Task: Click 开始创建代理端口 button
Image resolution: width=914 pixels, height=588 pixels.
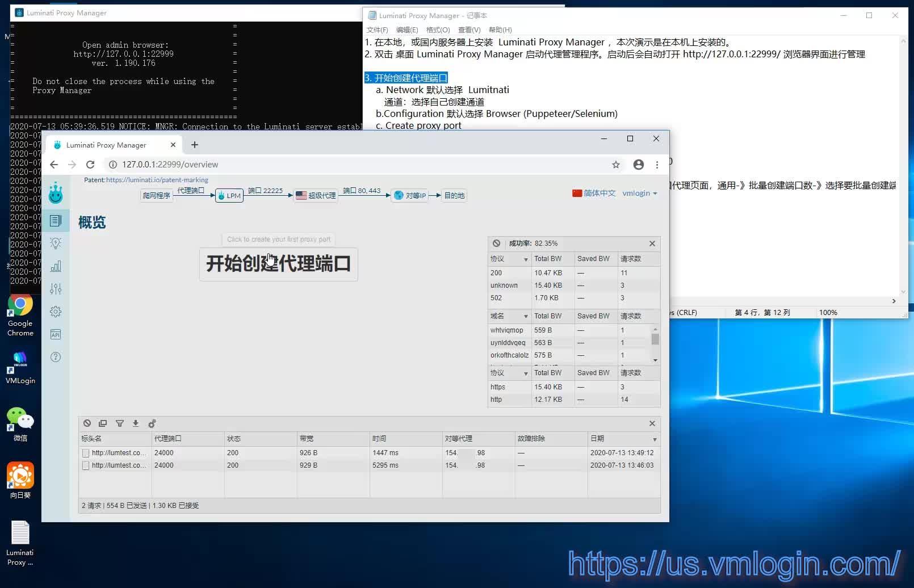Action: coord(278,264)
